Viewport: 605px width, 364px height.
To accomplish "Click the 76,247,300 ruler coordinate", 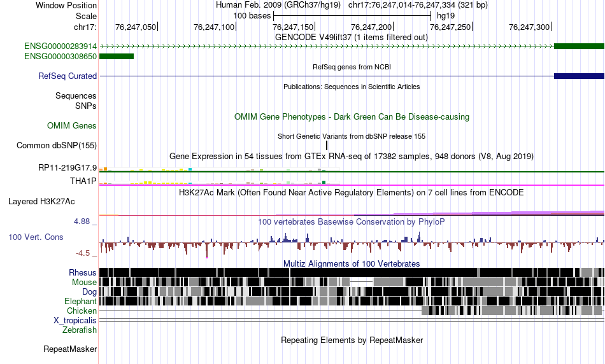I will (x=529, y=27).
